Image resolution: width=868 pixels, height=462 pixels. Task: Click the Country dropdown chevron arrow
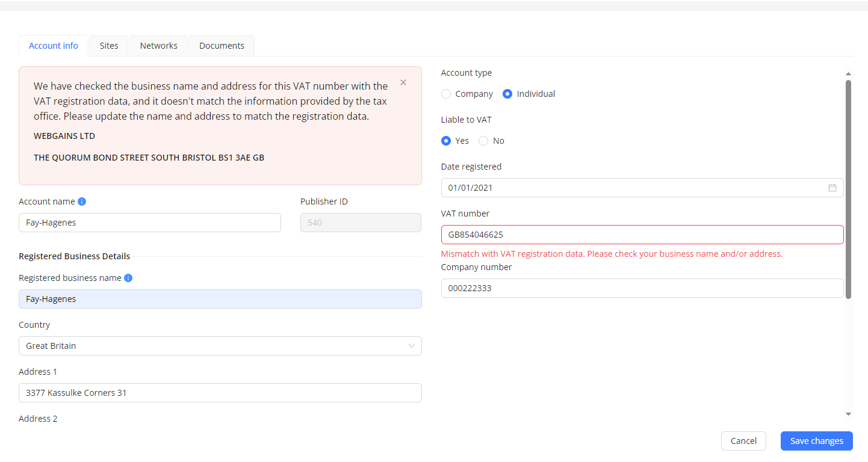point(412,346)
